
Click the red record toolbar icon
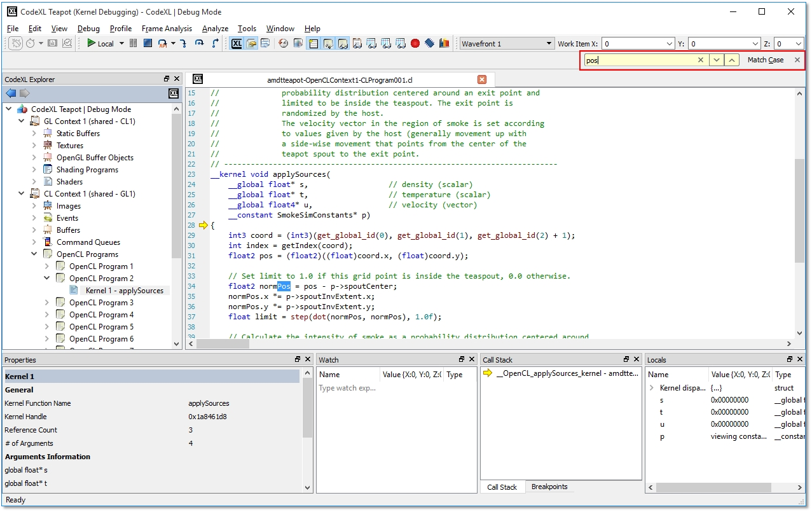click(x=415, y=44)
